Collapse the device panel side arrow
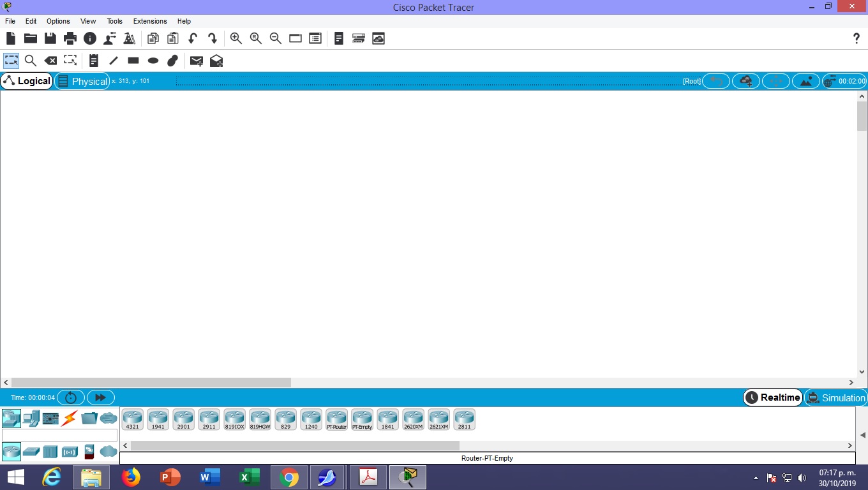 pyautogui.click(x=863, y=435)
